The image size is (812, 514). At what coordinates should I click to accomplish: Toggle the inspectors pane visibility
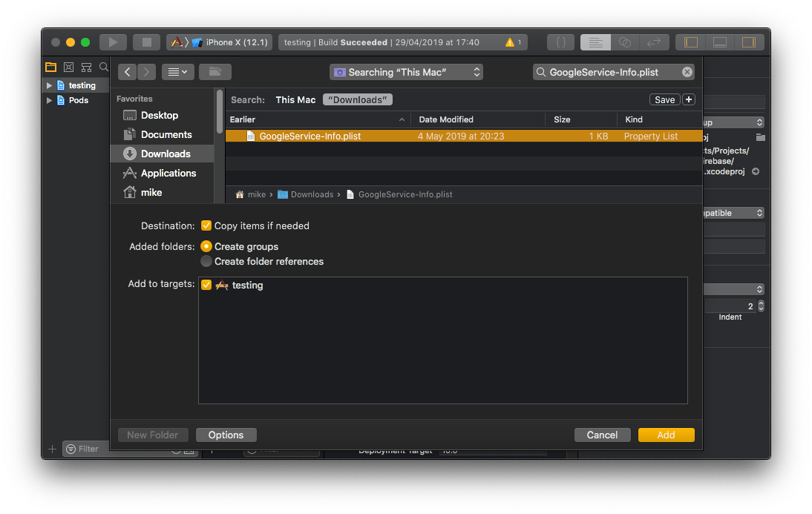click(x=749, y=42)
